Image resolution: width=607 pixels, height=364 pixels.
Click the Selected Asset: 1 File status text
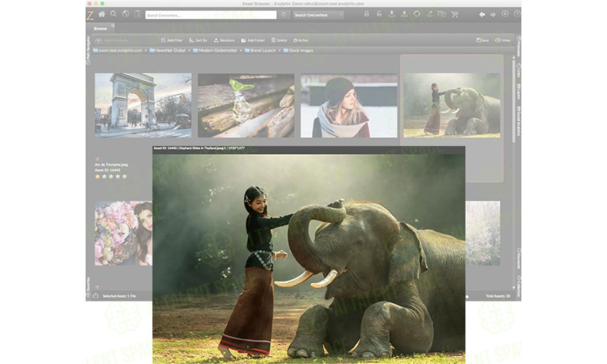tap(119, 296)
